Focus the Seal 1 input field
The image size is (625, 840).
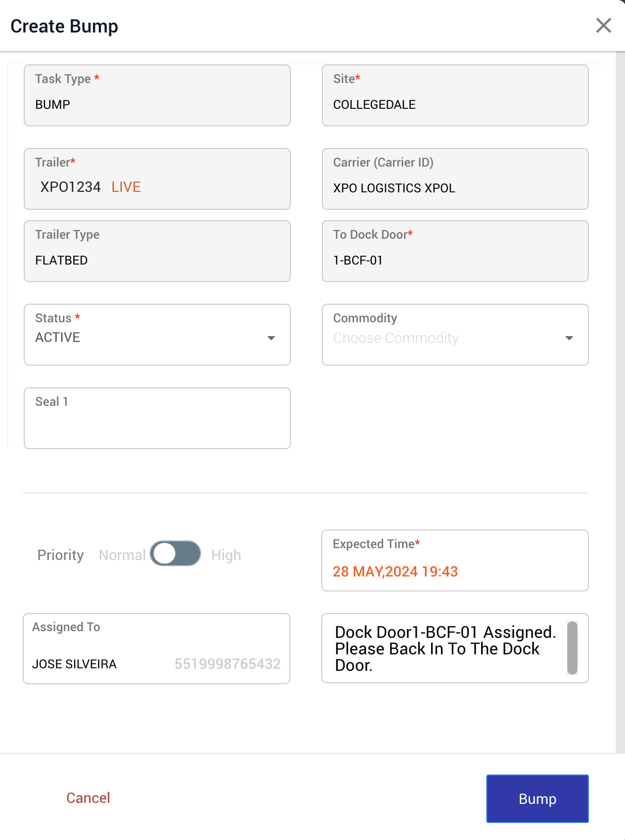(x=157, y=418)
